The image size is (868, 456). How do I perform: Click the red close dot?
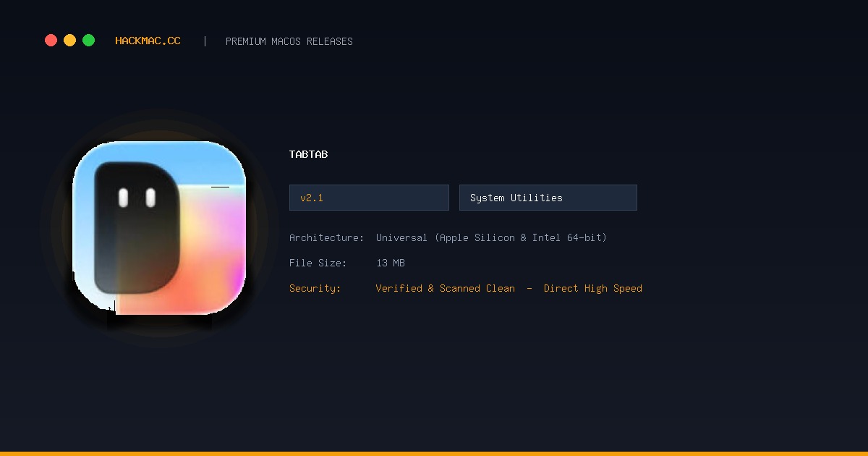coord(51,41)
